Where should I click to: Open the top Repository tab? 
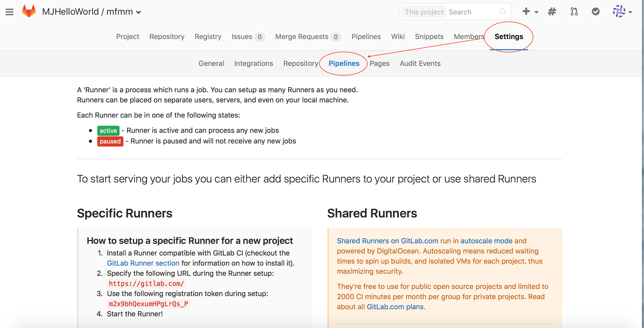point(167,37)
